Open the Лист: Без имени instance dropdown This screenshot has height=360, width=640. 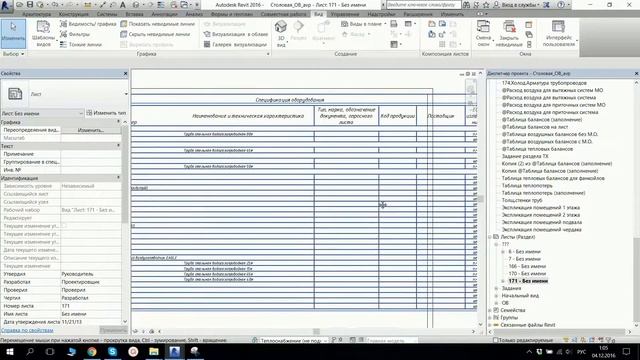[x=42, y=113]
